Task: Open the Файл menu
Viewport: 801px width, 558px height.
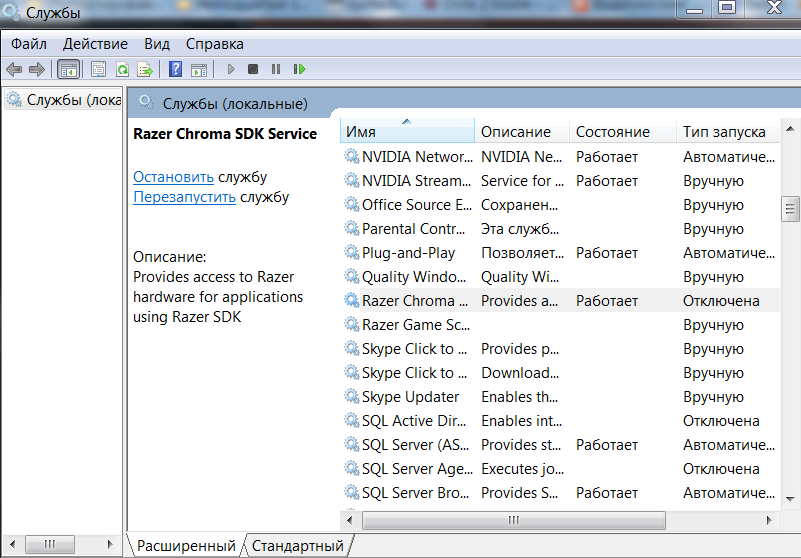Action: (29, 44)
